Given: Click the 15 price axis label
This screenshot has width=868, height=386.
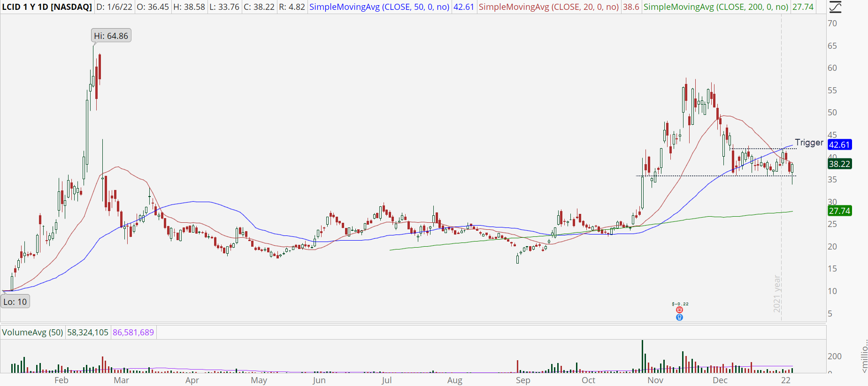Looking at the screenshot, I should pyautogui.click(x=832, y=269).
